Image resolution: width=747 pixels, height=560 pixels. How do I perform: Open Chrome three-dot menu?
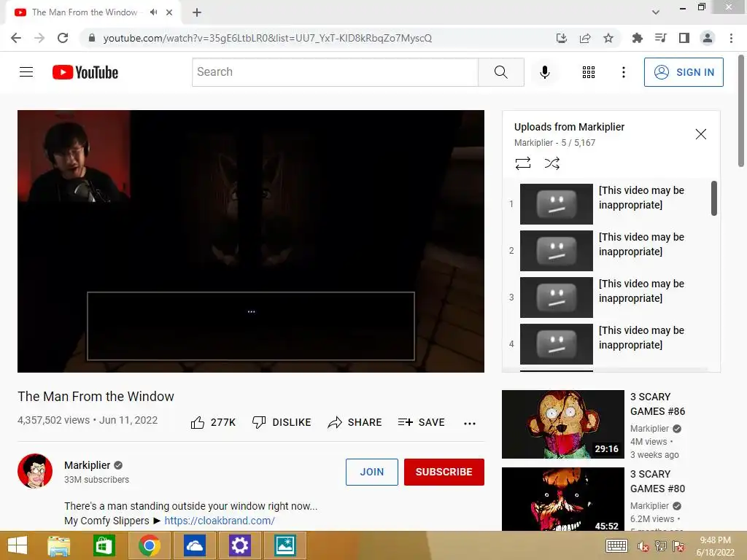[x=731, y=38]
